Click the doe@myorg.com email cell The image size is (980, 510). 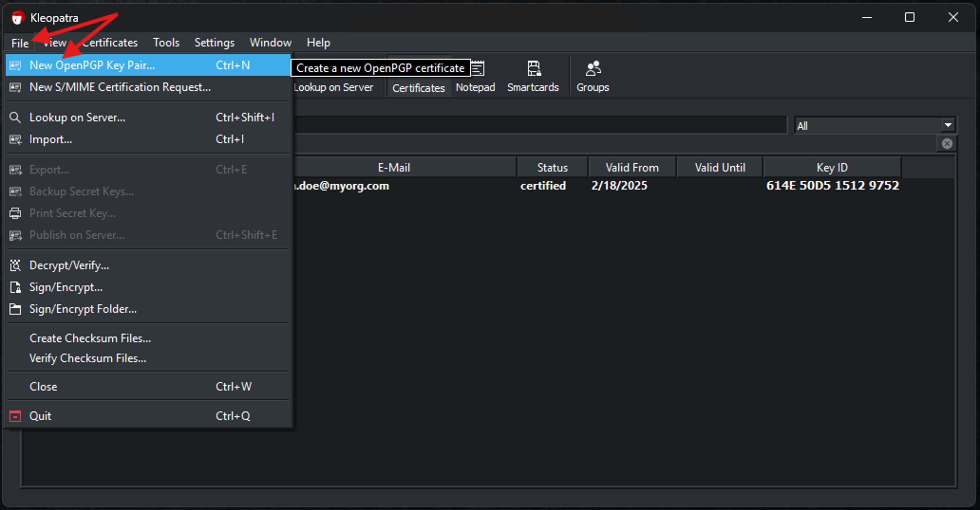[341, 186]
